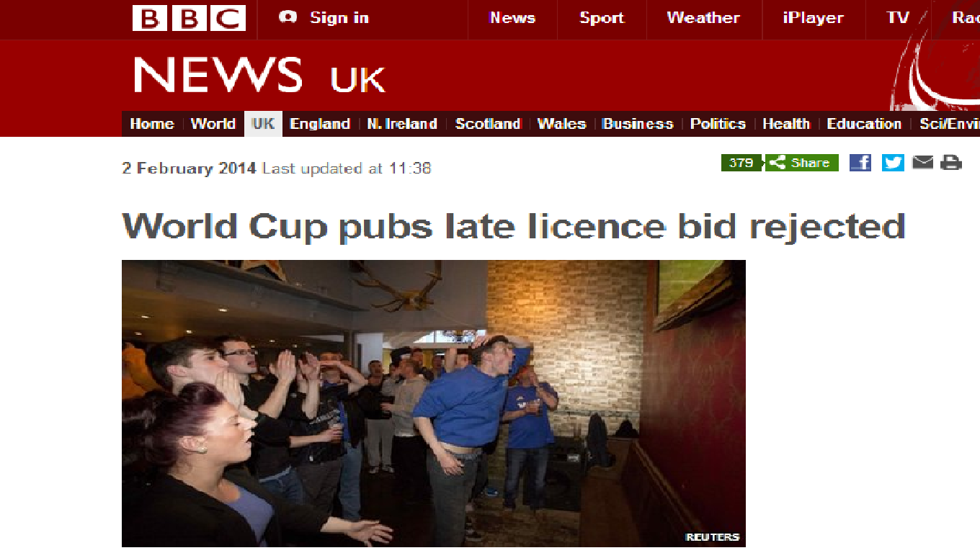This screenshot has width=980, height=553.
Task: Click the 379 share count badge
Action: 741,163
